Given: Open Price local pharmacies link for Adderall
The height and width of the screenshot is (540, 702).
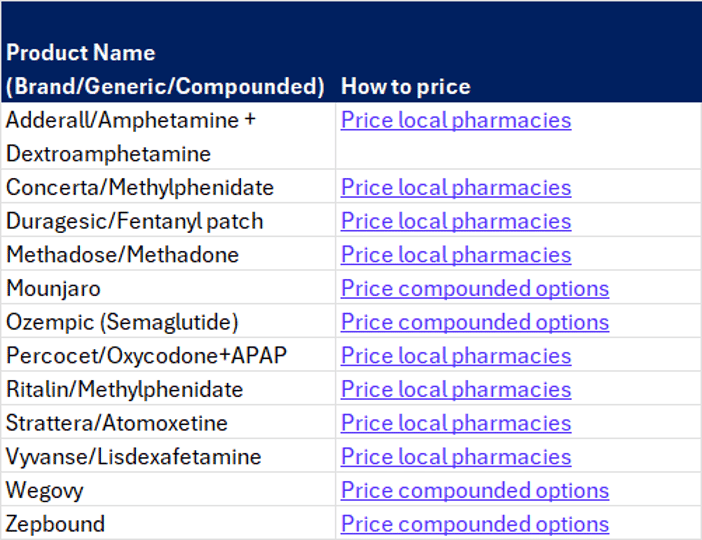Looking at the screenshot, I should [456, 121].
